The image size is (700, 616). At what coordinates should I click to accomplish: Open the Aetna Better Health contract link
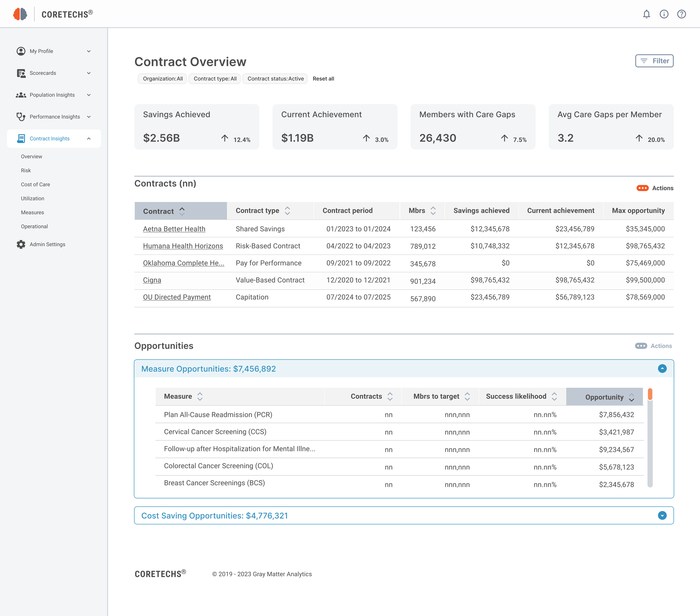tap(174, 229)
